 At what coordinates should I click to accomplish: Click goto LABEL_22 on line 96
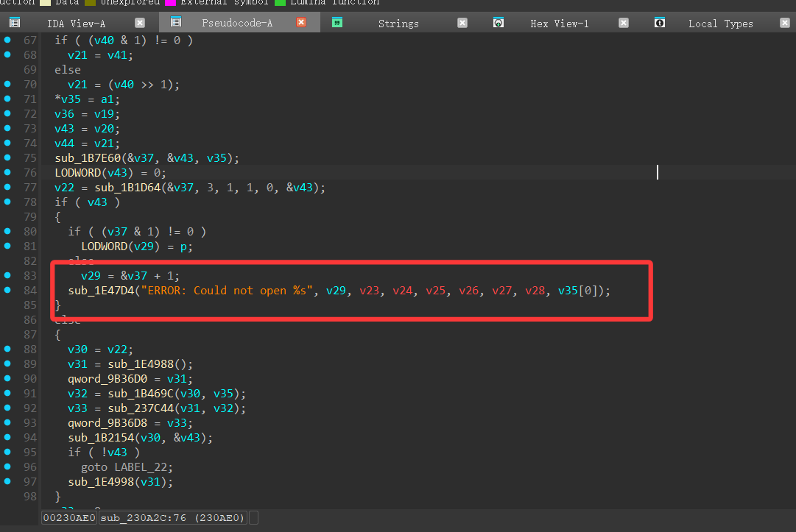127,467
